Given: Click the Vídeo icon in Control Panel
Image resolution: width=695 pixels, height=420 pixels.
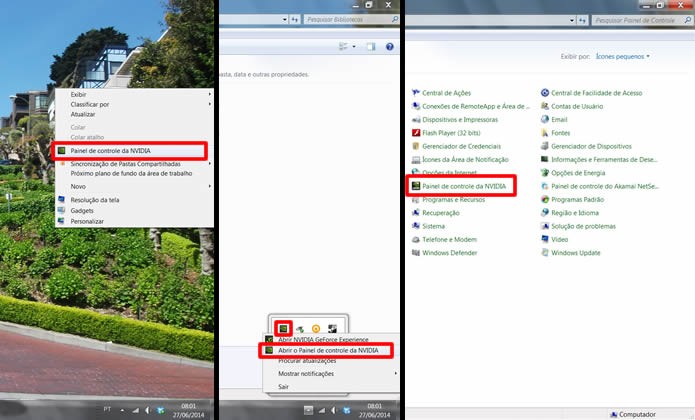Looking at the screenshot, I should point(545,239).
